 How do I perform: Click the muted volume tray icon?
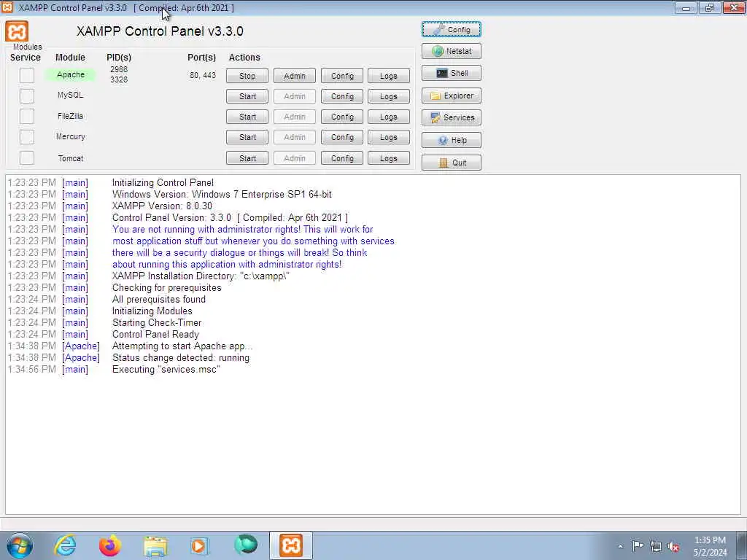[673, 546]
